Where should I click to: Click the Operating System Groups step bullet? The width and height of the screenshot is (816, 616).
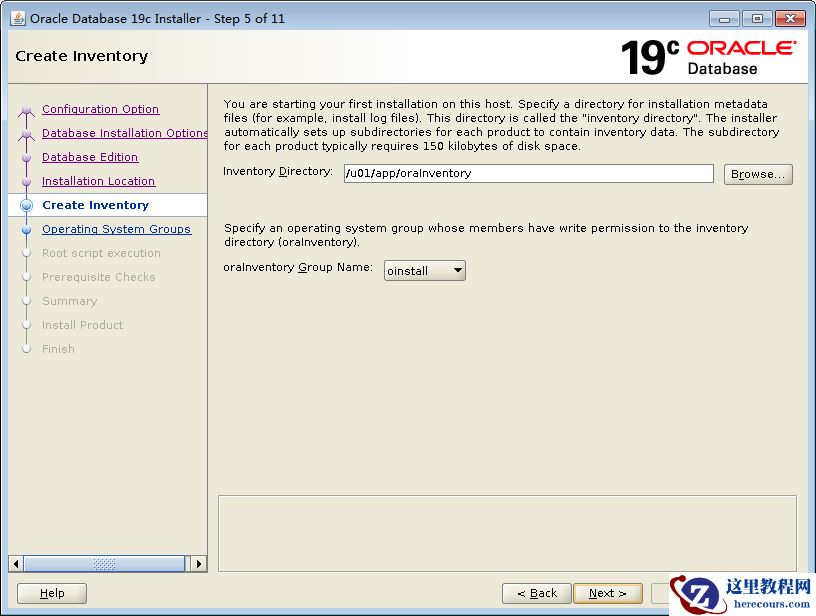click(27, 229)
